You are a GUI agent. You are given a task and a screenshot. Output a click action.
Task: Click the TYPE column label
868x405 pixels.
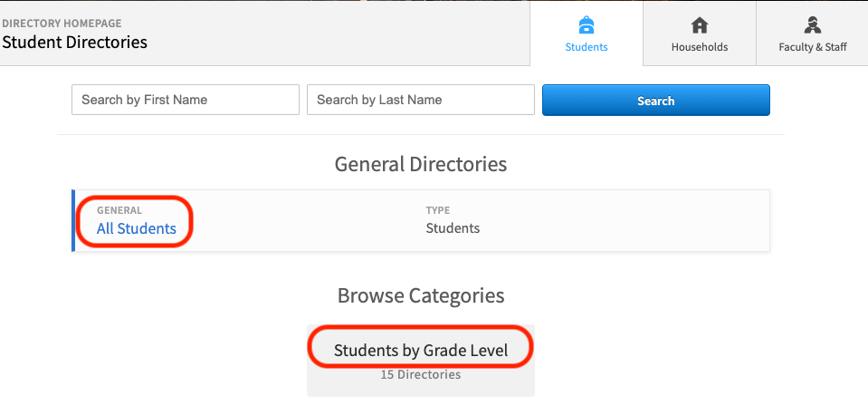(x=438, y=210)
